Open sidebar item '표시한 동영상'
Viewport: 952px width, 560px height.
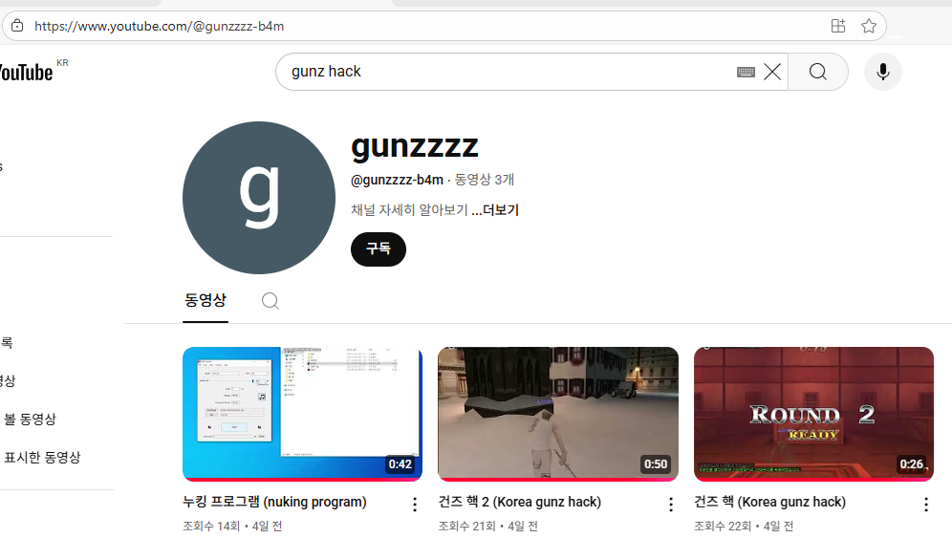click(42, 457)
